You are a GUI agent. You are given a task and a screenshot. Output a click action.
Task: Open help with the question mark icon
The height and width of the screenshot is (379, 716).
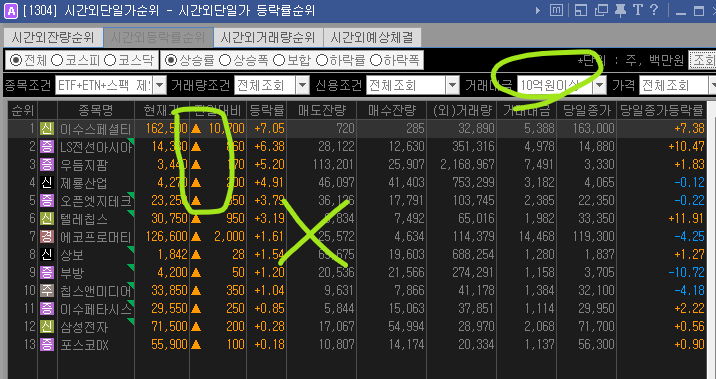click(654, 10)
